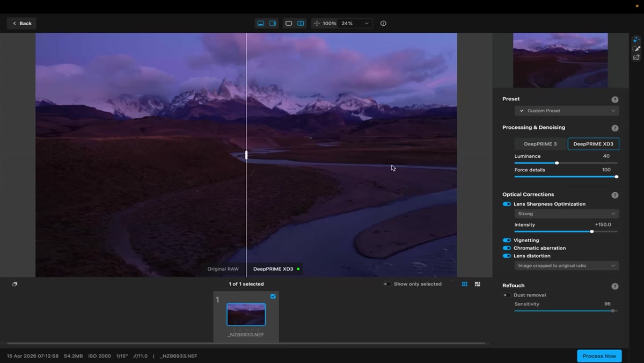Toggle the bottom filmstrip panel icon

point(261,24)
